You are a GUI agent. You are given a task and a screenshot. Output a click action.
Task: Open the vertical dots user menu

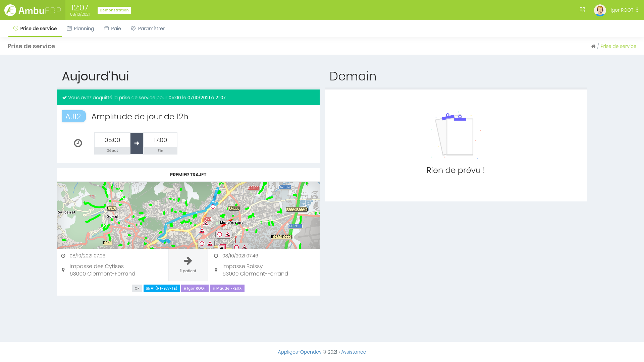click(637, 10)
